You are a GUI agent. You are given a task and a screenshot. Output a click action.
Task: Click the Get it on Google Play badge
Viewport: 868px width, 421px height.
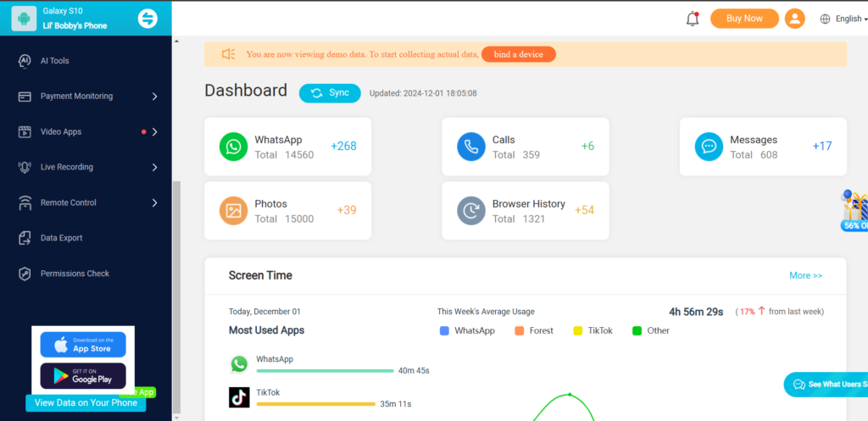tap(83, 375)
